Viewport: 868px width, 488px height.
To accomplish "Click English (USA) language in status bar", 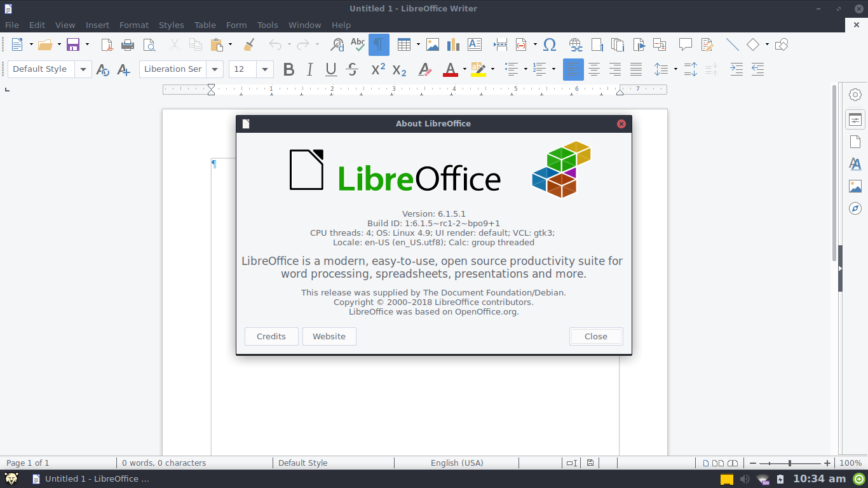I will click(x=457, y=463).
